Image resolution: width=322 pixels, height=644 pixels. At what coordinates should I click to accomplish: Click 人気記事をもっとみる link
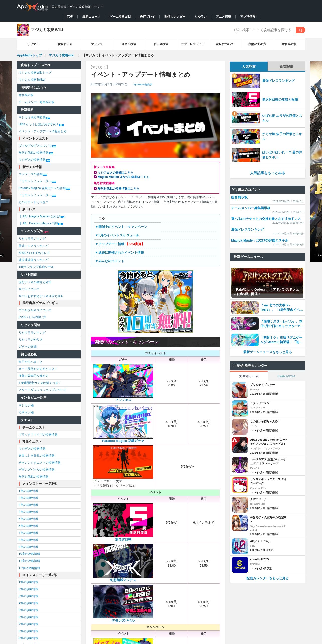(267, 173)
